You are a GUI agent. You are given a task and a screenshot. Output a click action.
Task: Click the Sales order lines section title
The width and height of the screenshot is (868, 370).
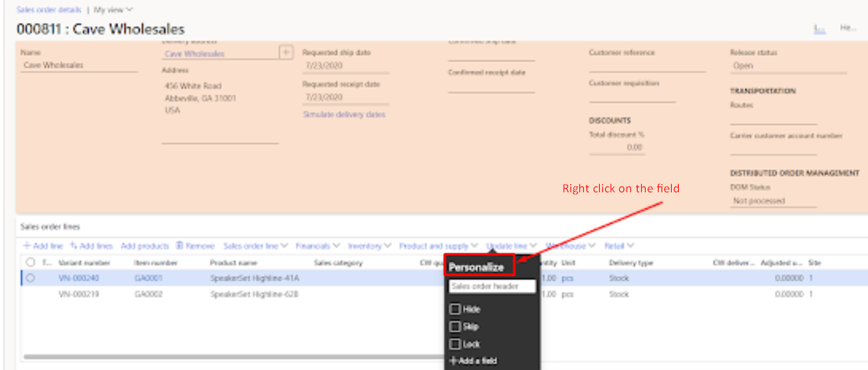[x=50, y=226]
